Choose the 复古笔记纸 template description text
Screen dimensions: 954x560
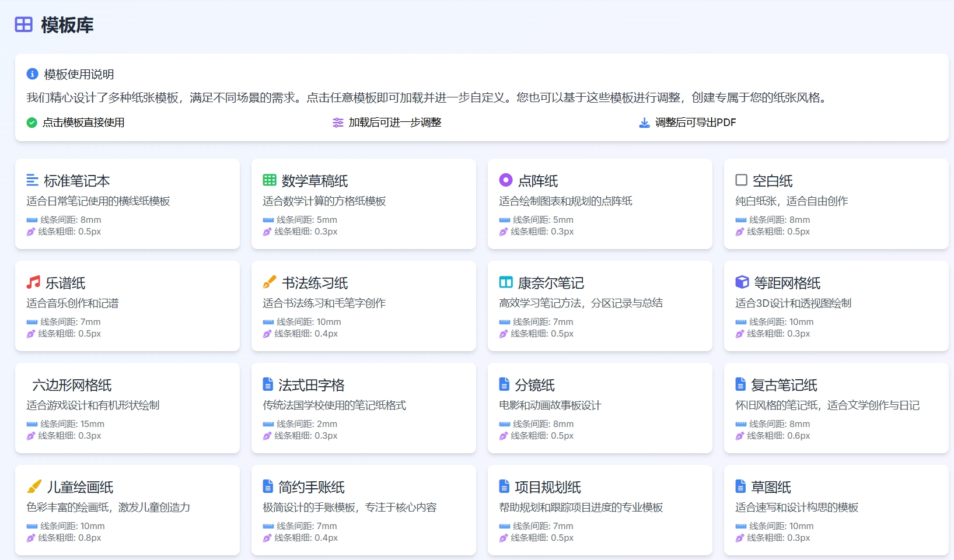[x=827, y=405]
